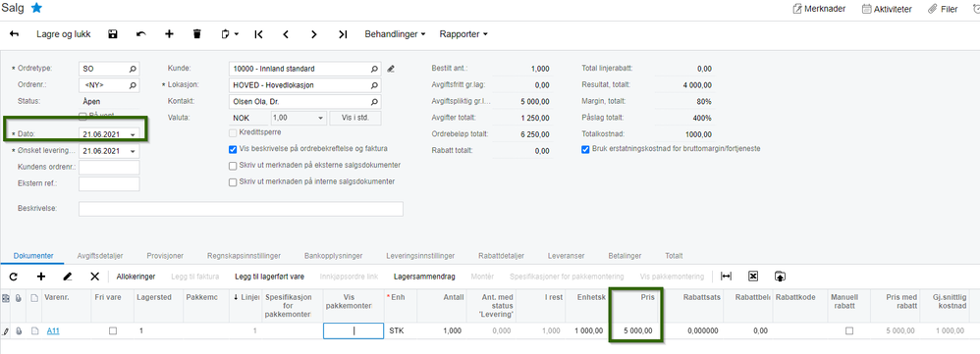Click the Beskrivelse text field
The height and width of the screenshot is (354, 980).
(x=241, y=209)
